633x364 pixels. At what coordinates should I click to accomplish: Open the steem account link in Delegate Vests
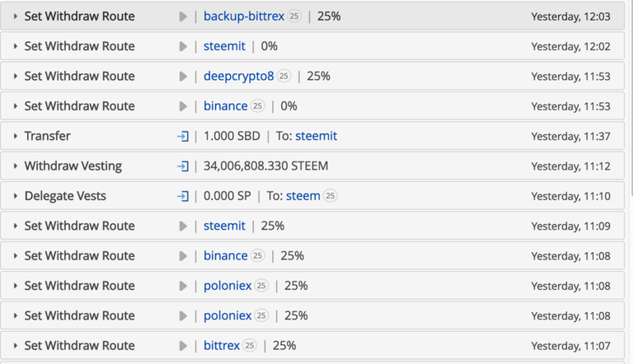point(303,196)
